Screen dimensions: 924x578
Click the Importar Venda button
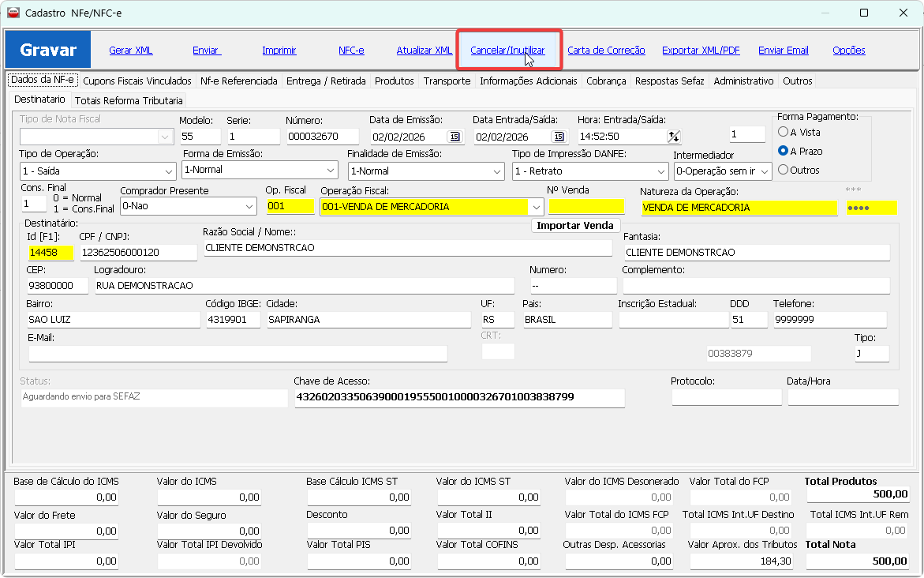click(575, 225)
